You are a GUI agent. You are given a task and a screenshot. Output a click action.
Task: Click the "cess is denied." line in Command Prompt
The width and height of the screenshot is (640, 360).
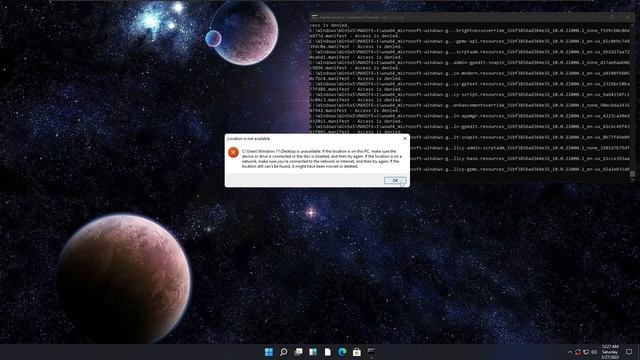329,25
